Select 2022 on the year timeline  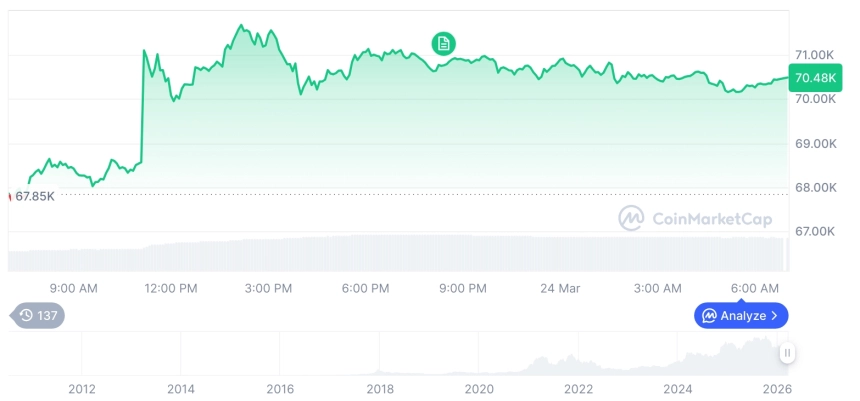coord(579,389)
